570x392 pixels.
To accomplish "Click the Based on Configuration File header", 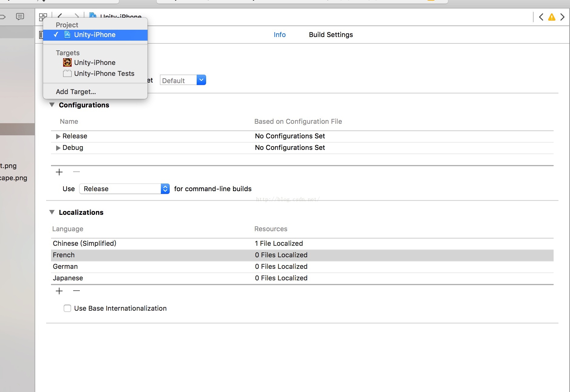I will click(298, 121).
